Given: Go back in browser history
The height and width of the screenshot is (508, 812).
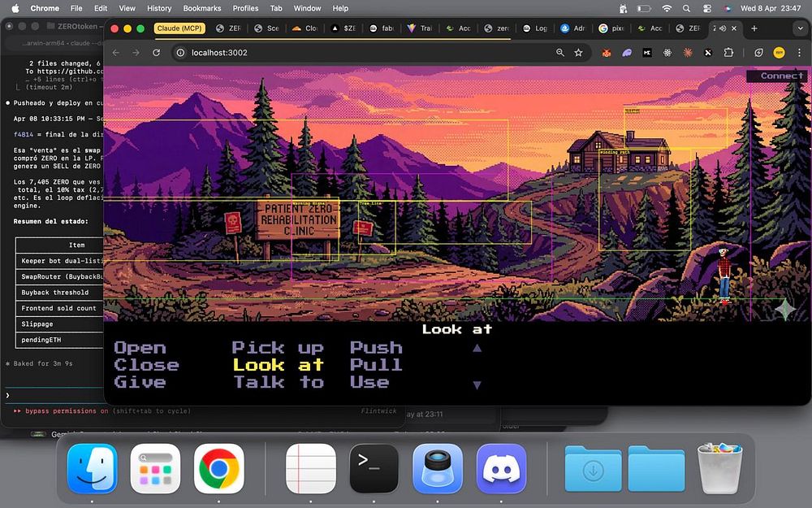Looking at the screenshot, I should click(x=116, y=52).
